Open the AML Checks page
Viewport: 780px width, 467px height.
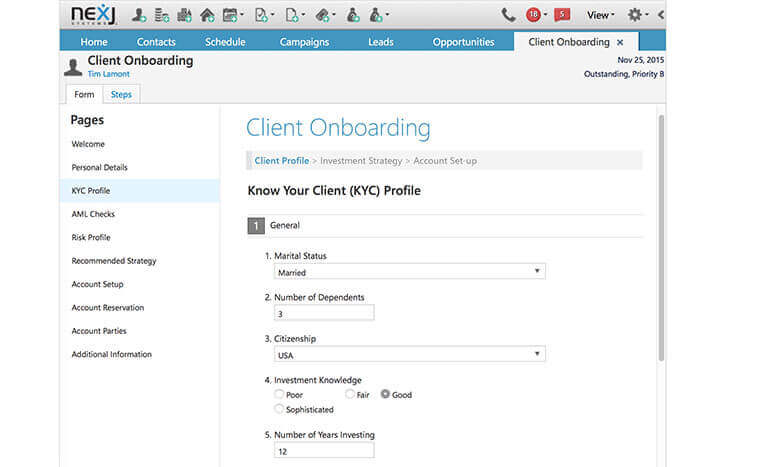point(140,214)
